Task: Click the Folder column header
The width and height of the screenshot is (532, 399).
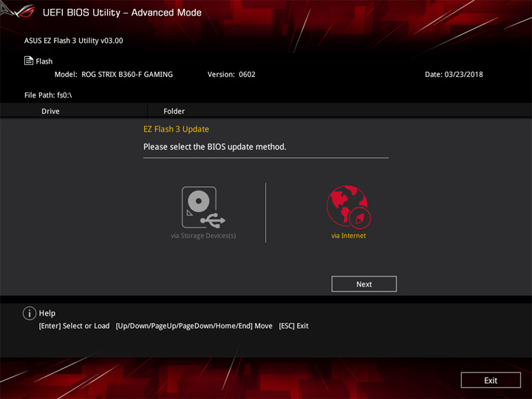Action: click(174, 112)
